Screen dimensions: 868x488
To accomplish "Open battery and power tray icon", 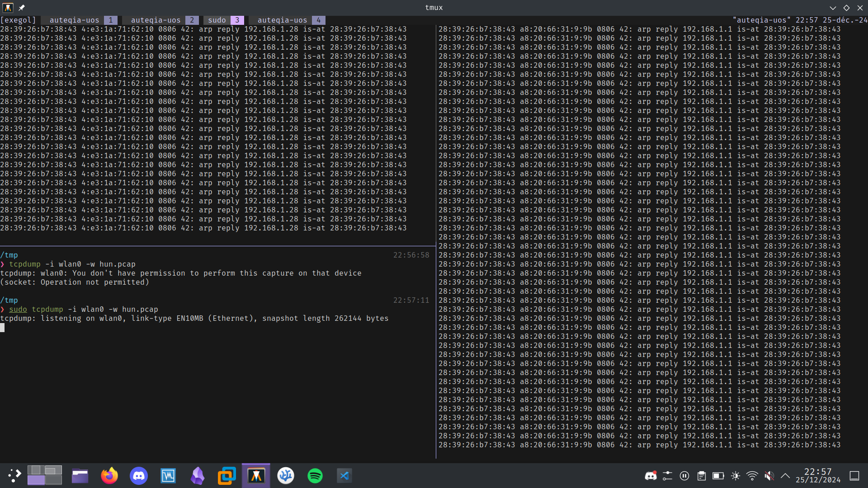I will point(718,475).
